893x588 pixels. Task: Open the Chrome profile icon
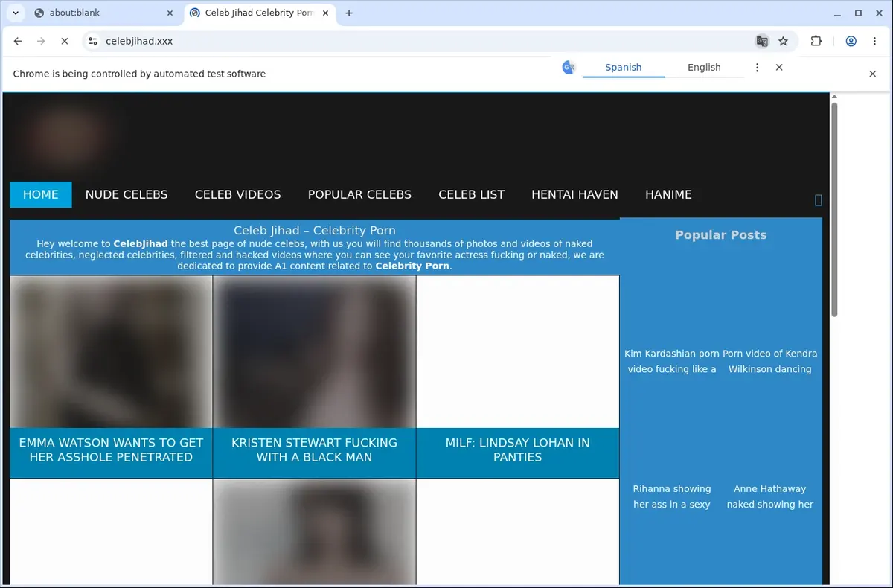(x=851, y=42)
